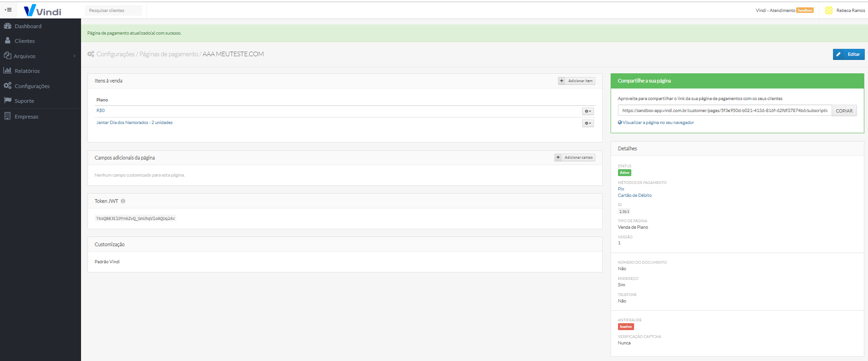Screen dimensions: 868x361
Task: Click the Editar button
Action: [848, 54]
